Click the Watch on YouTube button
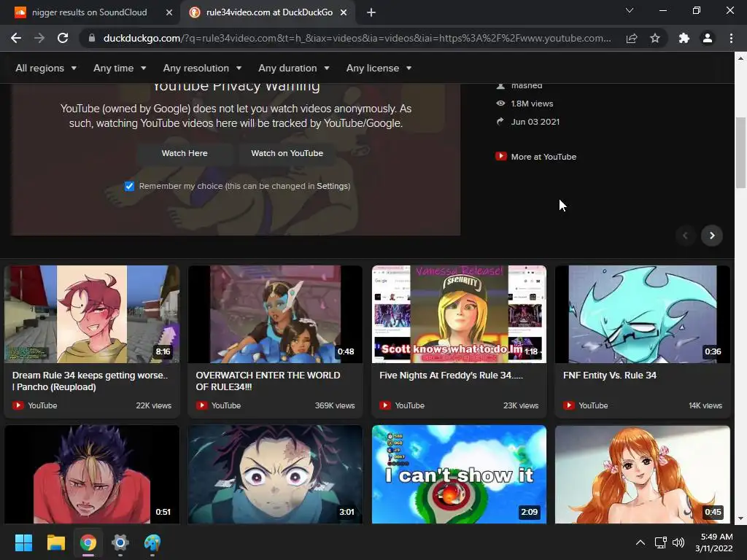The image size is (747, 560). pyautogui.click(x=287, y=153)
